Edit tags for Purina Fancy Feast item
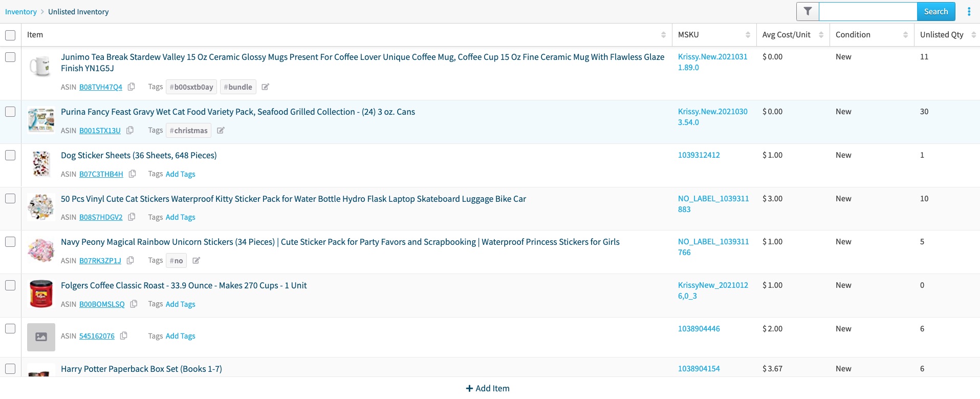 point(221,130)
